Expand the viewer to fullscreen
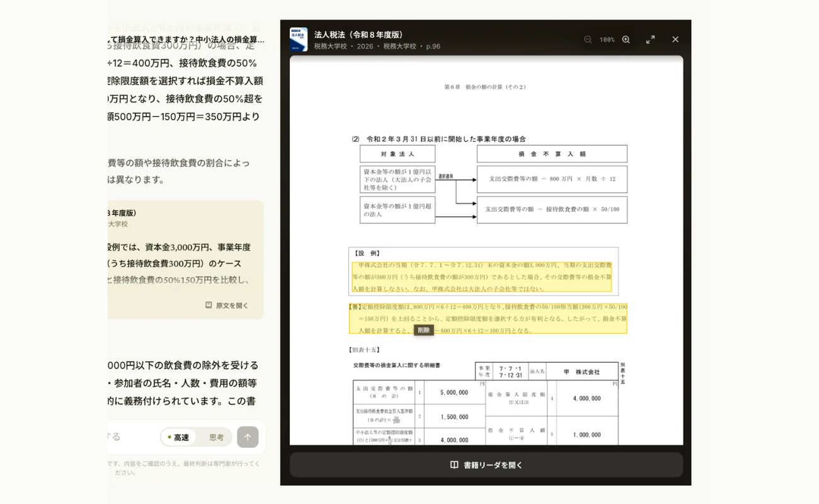The width and height of the screenshot is (819, 504). click(650, 40)
